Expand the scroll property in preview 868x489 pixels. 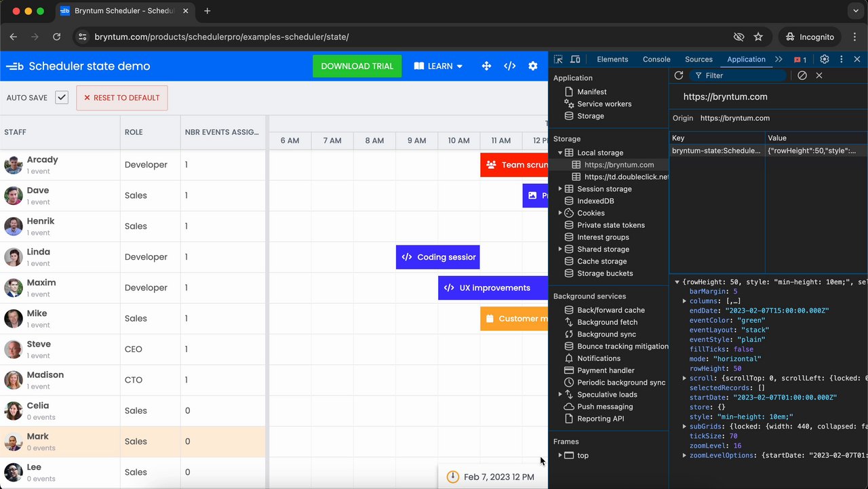click(x=685, y=378)
